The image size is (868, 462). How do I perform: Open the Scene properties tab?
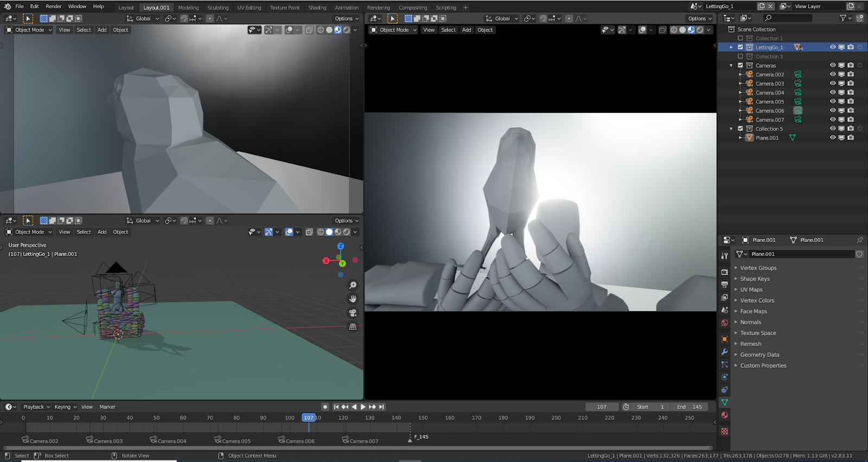(x=724, y=310)
